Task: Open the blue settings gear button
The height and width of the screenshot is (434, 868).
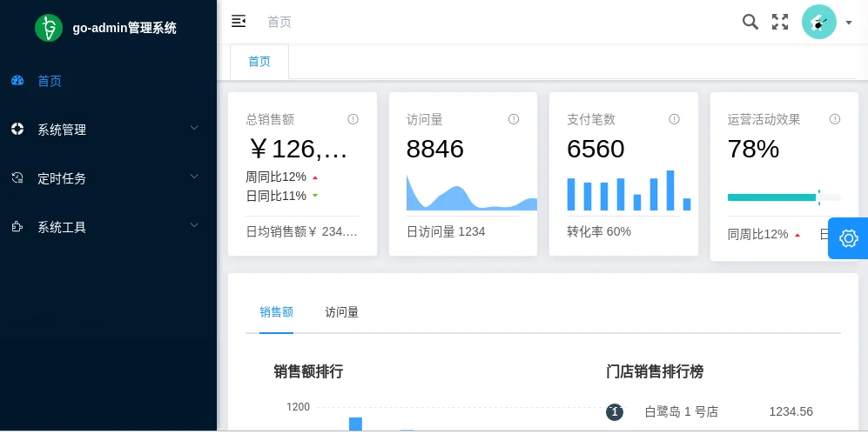Action: pyautogui.click(x=848, y=238)
